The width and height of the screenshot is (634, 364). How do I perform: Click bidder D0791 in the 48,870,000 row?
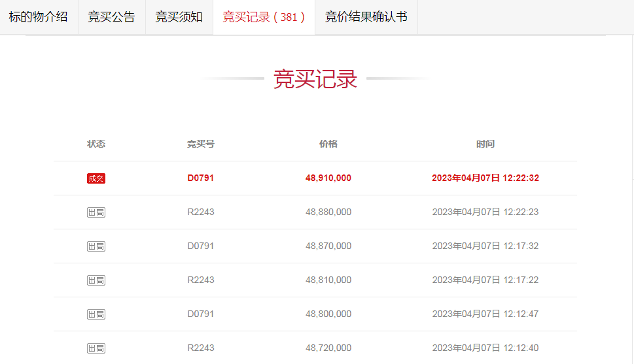tap(201, 246)
